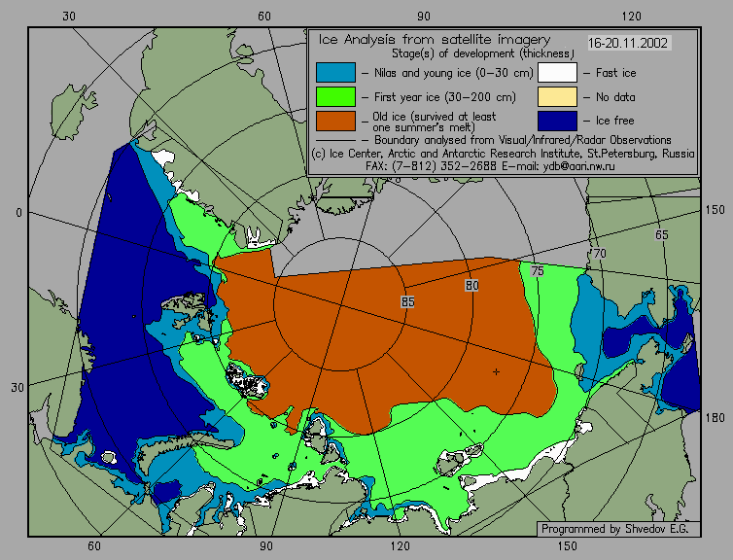The height and width of the screenshot is (560, 733).
Task: Click the top-left longitude label 30
Action: tap(69, 17)
